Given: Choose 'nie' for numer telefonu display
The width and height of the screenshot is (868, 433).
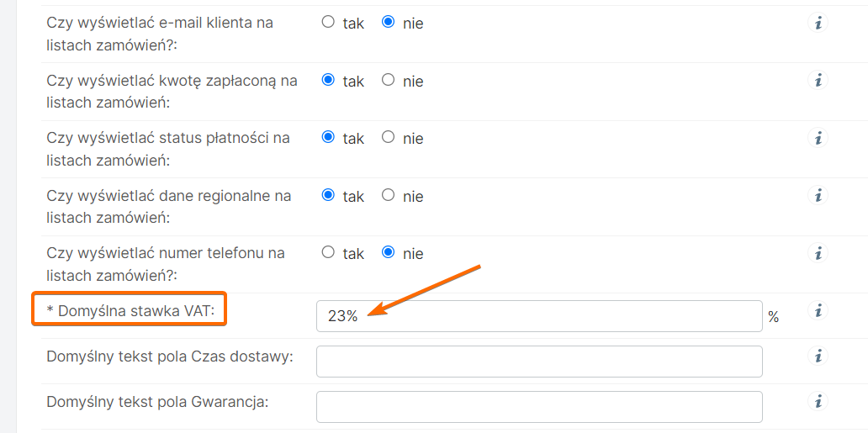Looking at the screenshot, I should pos(388,252).
